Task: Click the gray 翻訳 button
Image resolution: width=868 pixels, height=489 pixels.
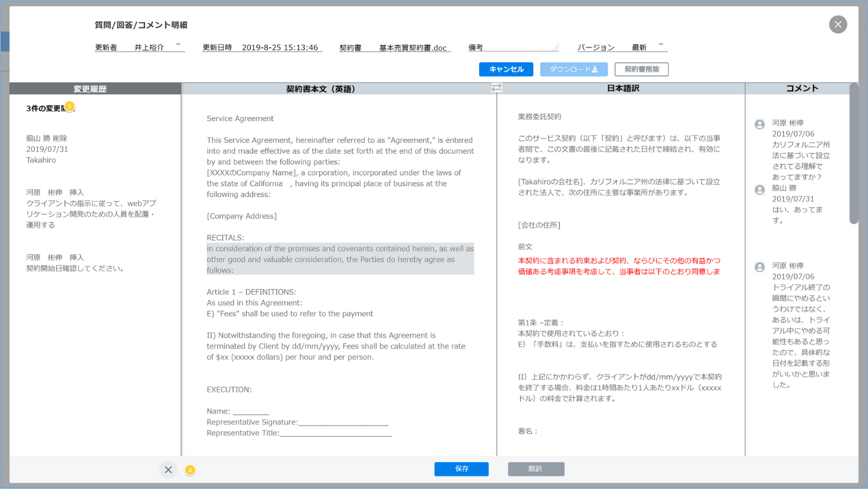Action: point(536,469)
